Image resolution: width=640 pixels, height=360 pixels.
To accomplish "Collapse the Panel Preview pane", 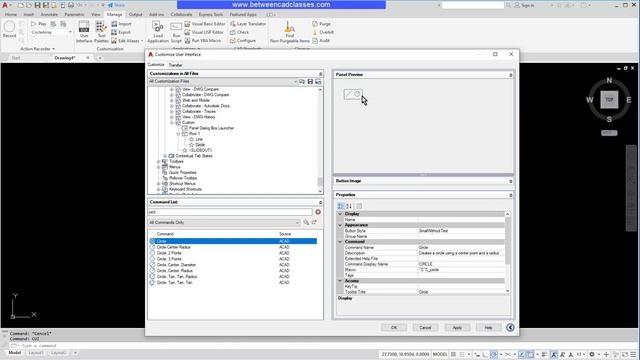I will pyautogui.click(x=510, y=75).
